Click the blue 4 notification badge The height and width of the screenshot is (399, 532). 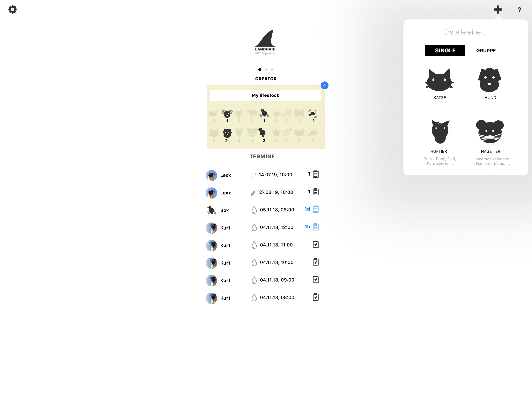click(x=324, y=86)
